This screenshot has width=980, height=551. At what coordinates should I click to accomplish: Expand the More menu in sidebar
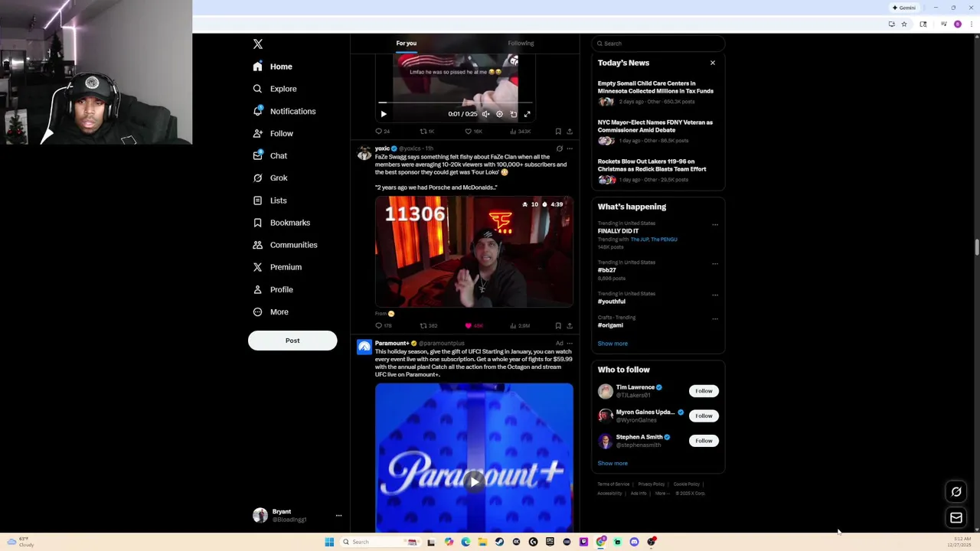[x=270, y=311]
